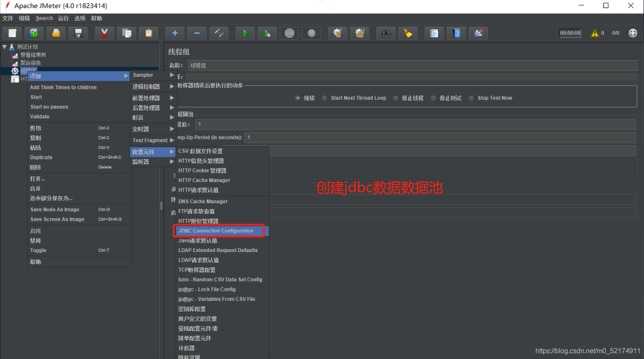Image resolution: width=644 pixels, height=359 pixels.
Task: Choose jp@gc - Lock File Config entry
Action: pos(222,289)
